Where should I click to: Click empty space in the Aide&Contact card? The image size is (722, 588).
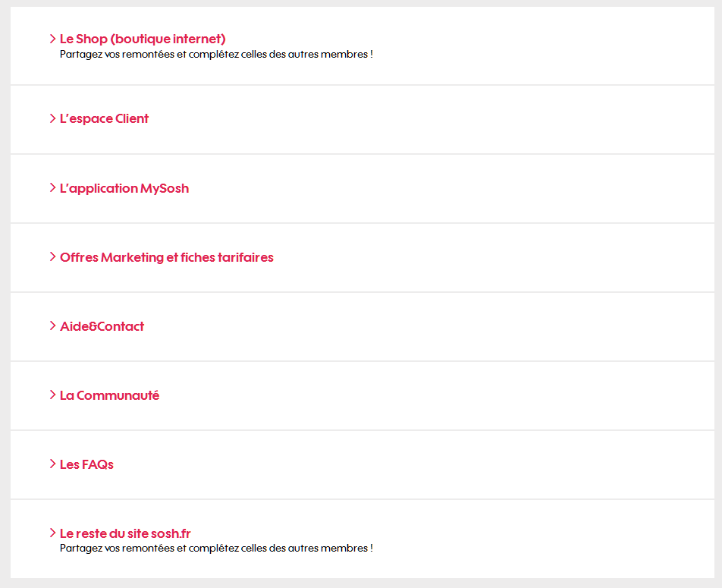click(x=455, y=326)
